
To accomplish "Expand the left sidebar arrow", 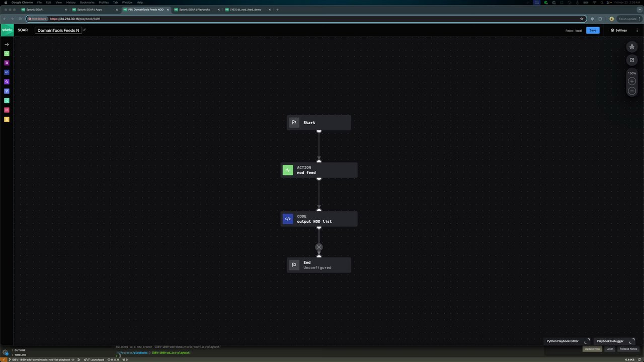I will (7, 44).
